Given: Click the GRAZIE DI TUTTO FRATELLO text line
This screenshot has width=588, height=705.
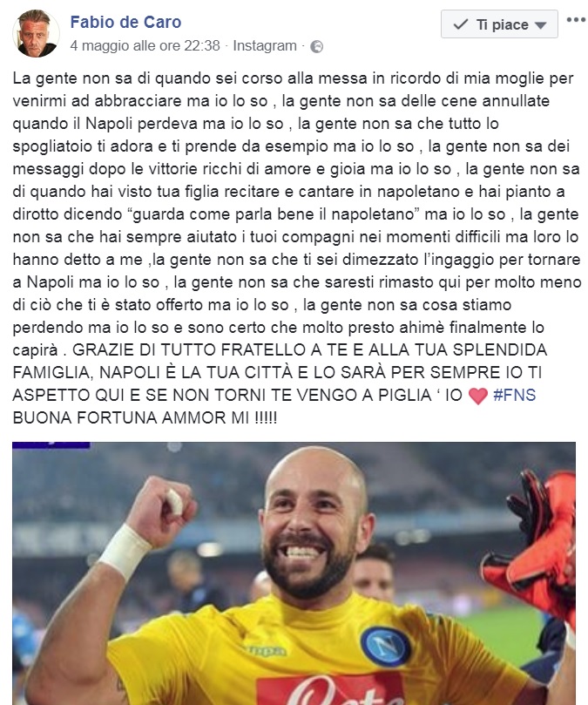Looking at the screenshot, I should (x=309, y=349).
